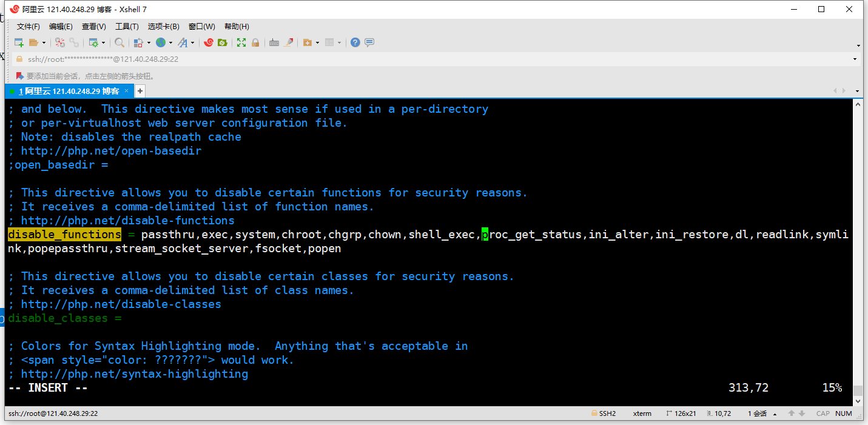Click the disable_classes = line
Screen dimensions: 868x425
pyautogui.click(x=65, y=318)
